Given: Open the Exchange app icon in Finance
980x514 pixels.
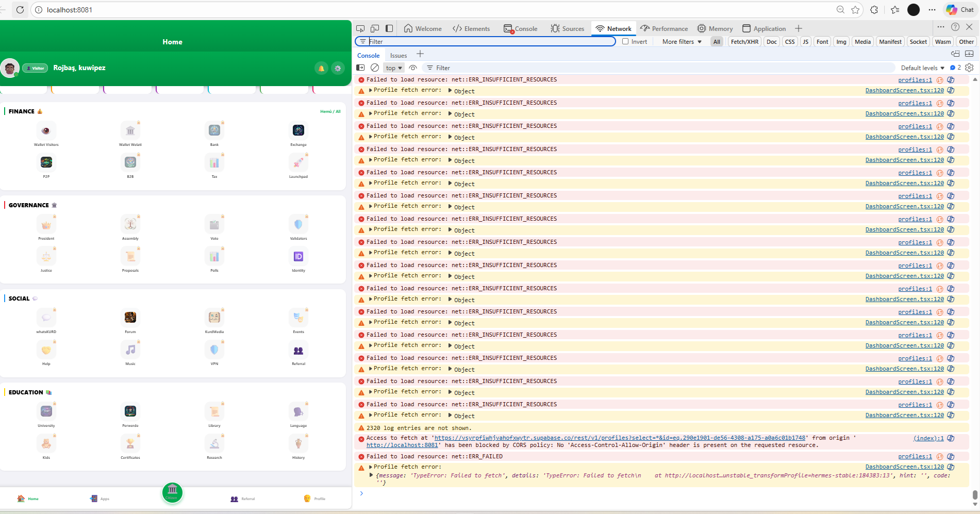Looking at the screenshot, I should click(x=298, y=131).
